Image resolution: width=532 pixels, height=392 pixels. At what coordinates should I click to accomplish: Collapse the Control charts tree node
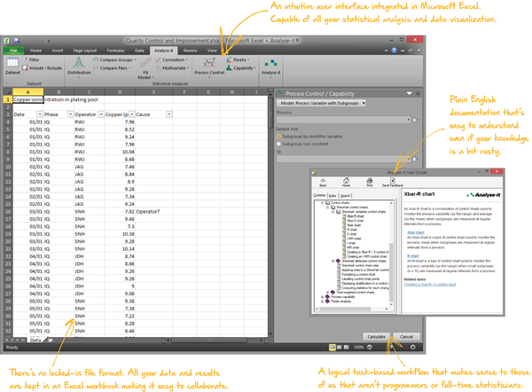pyautogui.click(x=323, y=202)
